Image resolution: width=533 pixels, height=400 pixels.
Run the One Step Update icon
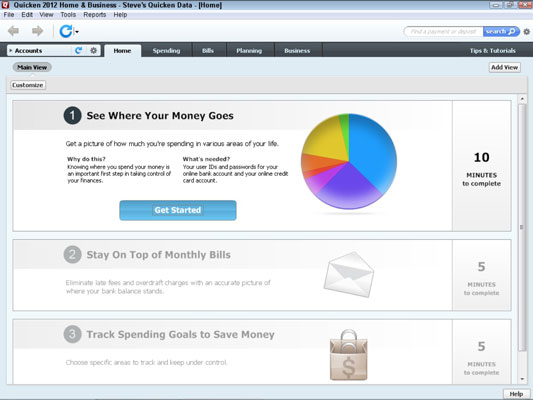coord(66,31)
